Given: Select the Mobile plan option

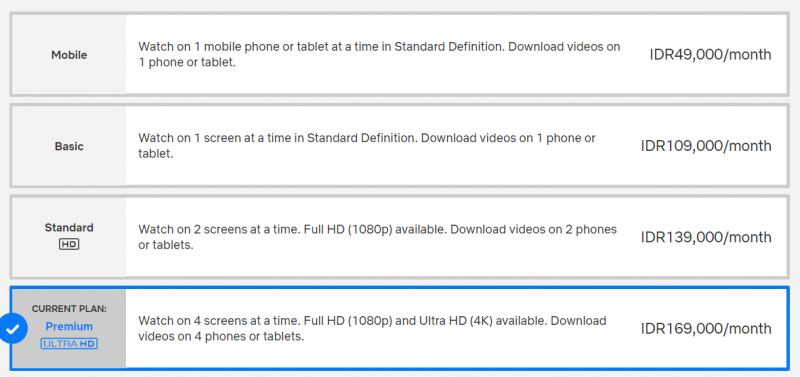Looking at the screenshot, I should point(399,54).
